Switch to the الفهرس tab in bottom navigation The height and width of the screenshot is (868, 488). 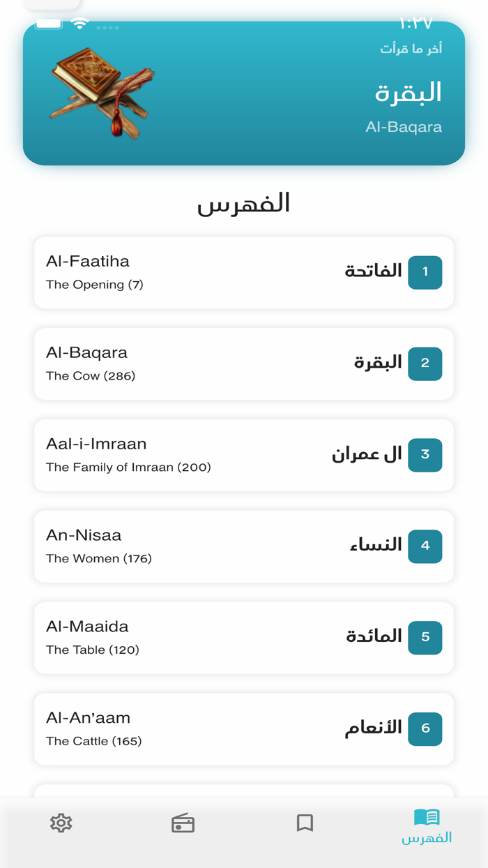click(x=426, y=827)
